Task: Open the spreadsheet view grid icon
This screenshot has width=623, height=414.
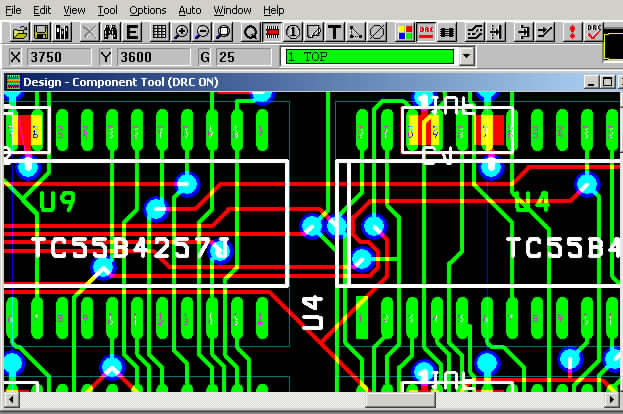Action: click(159, 32)
